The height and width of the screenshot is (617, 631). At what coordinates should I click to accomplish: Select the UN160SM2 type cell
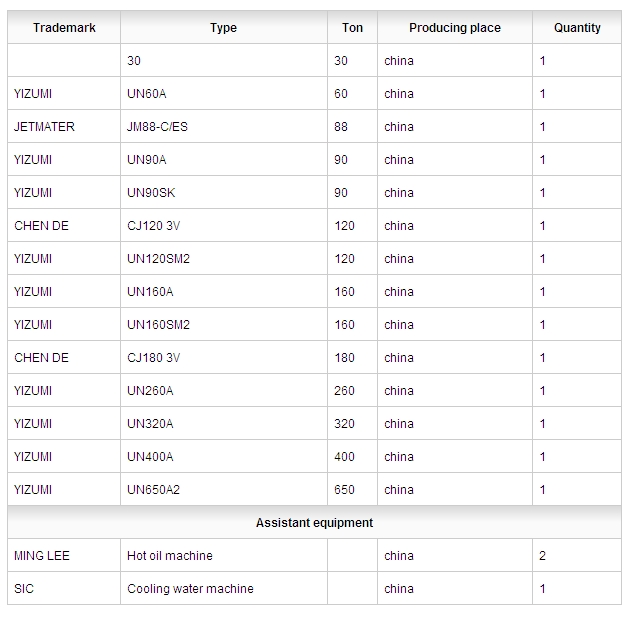coord(224,324)
